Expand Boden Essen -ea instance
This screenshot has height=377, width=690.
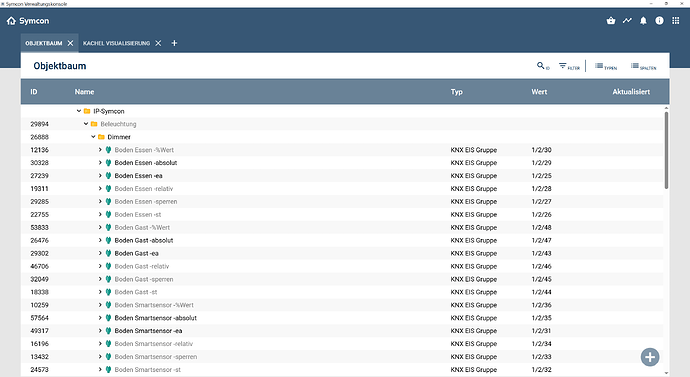[x=100, y=176]
